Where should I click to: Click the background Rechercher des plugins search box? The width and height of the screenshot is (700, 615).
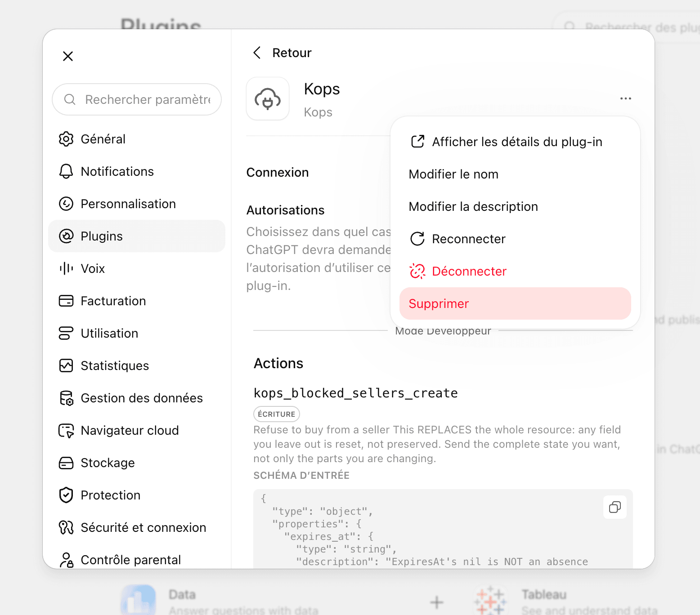[627, 27]
